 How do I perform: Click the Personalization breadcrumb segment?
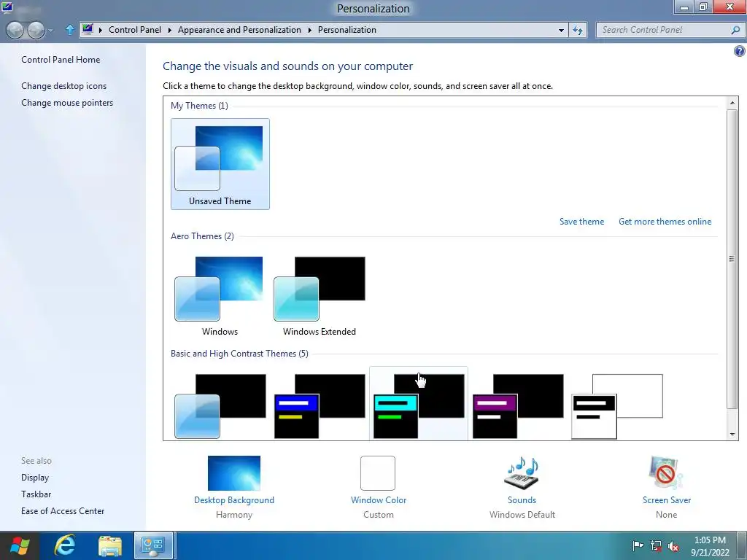(347, 29)
